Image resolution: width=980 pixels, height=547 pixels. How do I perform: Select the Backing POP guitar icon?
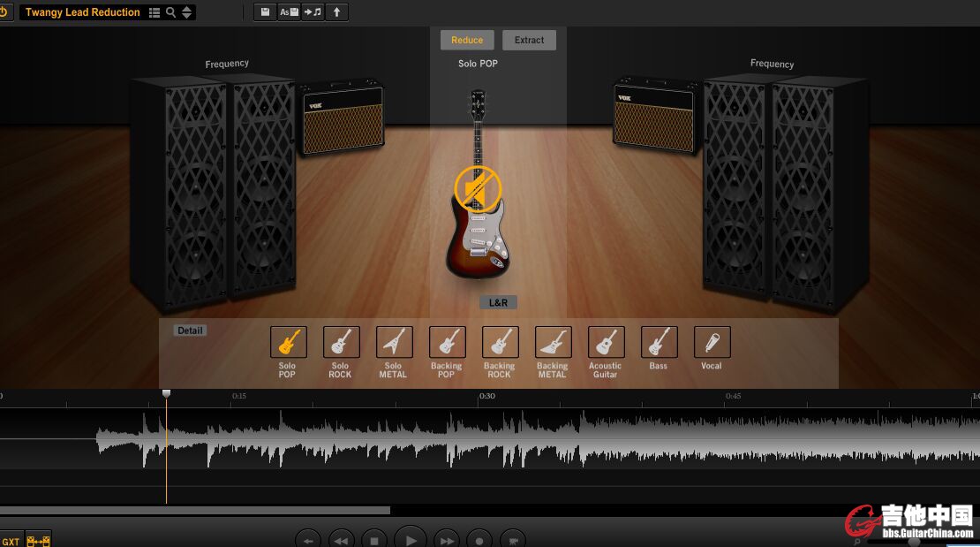coord(447,342)
